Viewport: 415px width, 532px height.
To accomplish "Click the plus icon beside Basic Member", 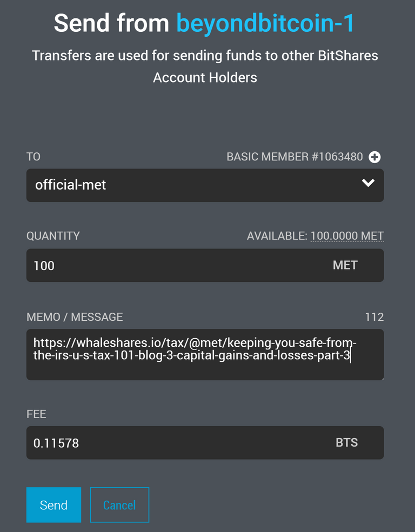I will tap(374, 157).
